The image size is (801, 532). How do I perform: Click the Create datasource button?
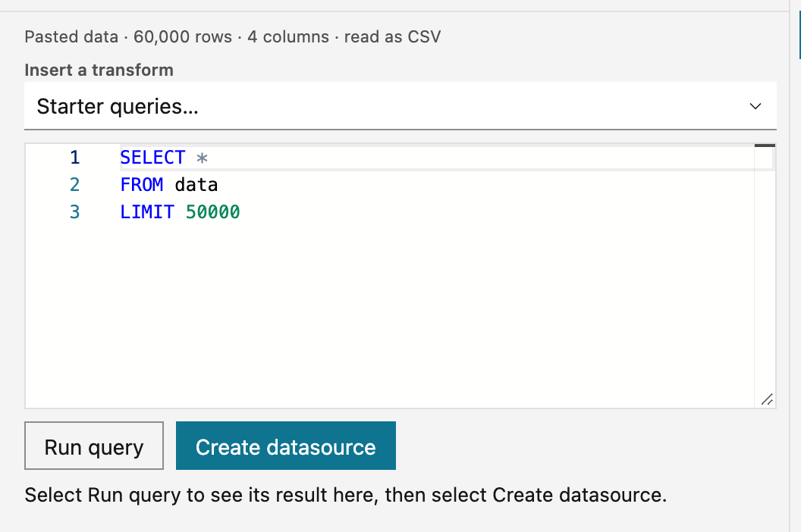(x=285, y=446)
